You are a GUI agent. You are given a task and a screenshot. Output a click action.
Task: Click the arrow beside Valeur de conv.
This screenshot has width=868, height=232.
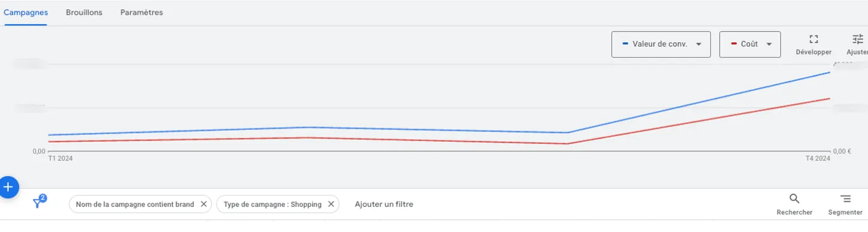tap(699, 45)
